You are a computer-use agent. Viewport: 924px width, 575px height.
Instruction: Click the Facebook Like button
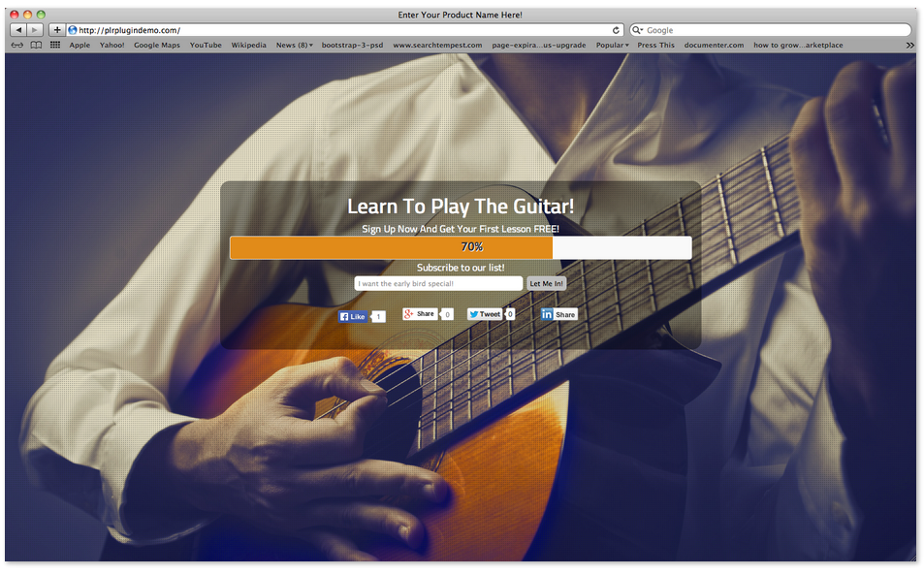coord(353,316)
